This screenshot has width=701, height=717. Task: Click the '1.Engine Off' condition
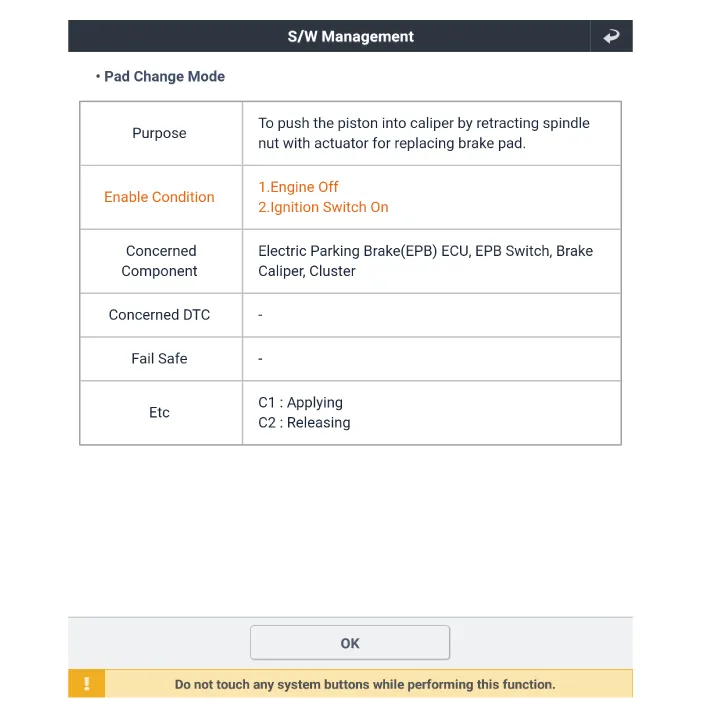(x=298, y=187)
